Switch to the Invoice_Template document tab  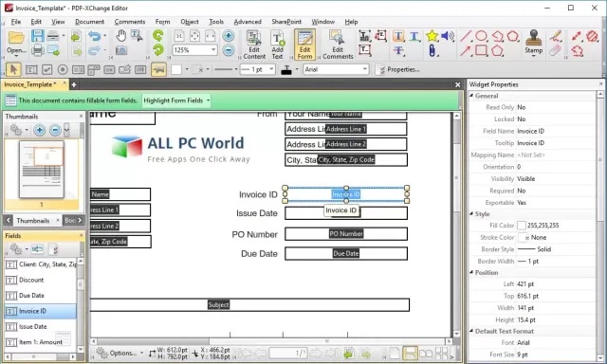click(30, 84)
